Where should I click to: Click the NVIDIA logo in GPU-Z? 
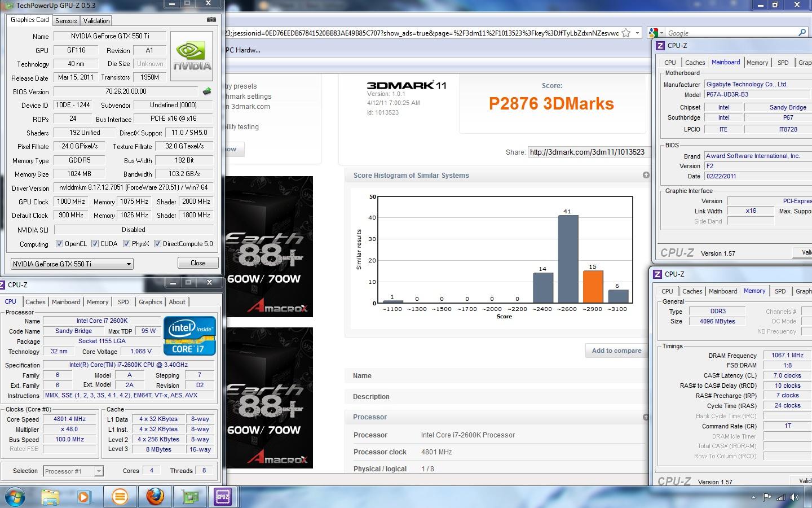coord(192,56)
